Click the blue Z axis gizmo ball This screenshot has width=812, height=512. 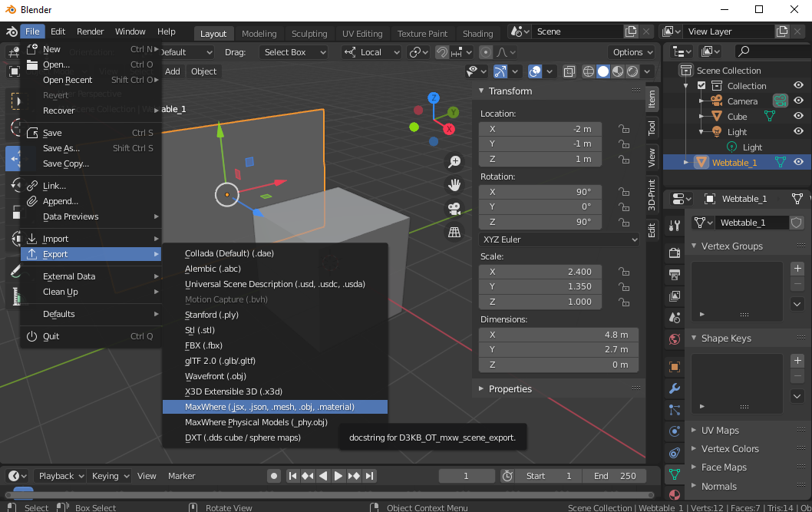[434, 97]
